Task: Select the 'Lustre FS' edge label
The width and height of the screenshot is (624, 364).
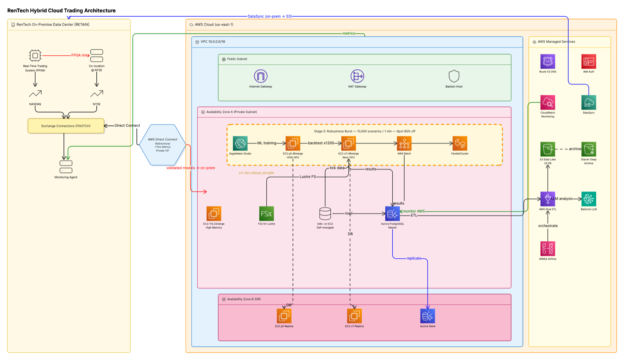Action: click(x=308, y=177)
